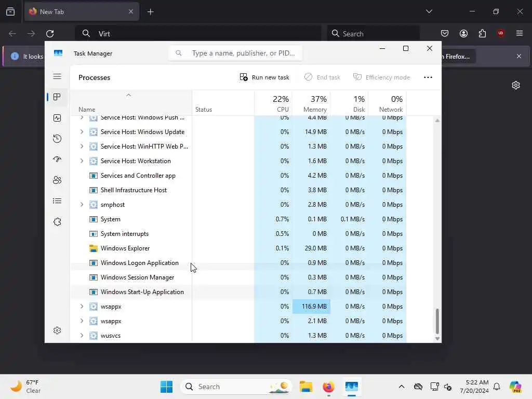Click the Firefox taskbar icon
The width and height of the screenshot is (532, 399).
328,387
